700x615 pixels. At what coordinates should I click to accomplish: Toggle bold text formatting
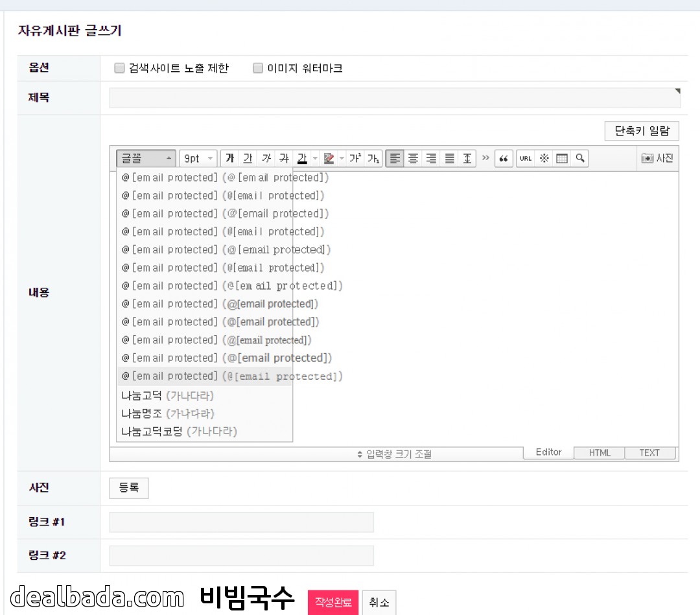pos(229,159)
